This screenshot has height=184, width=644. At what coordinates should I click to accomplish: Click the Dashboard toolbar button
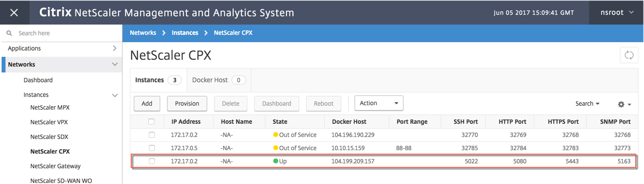[x=277, y=104]
